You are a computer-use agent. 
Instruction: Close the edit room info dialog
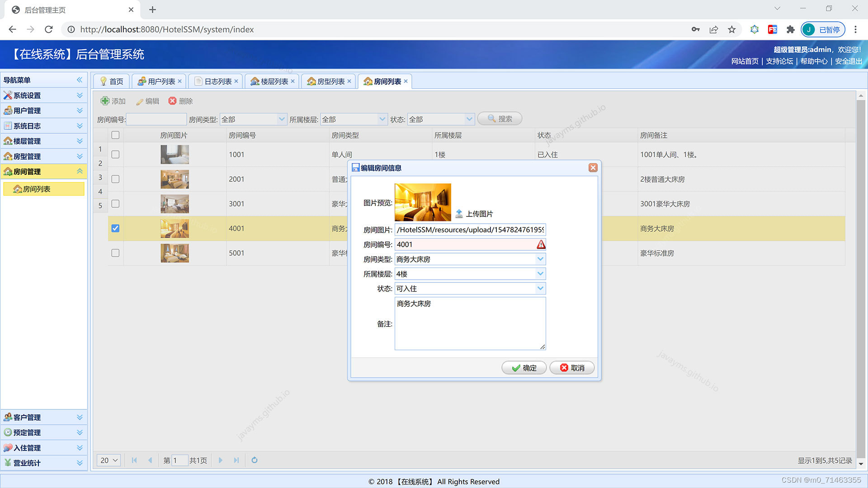pyautogui.click(x=593, y=168)
